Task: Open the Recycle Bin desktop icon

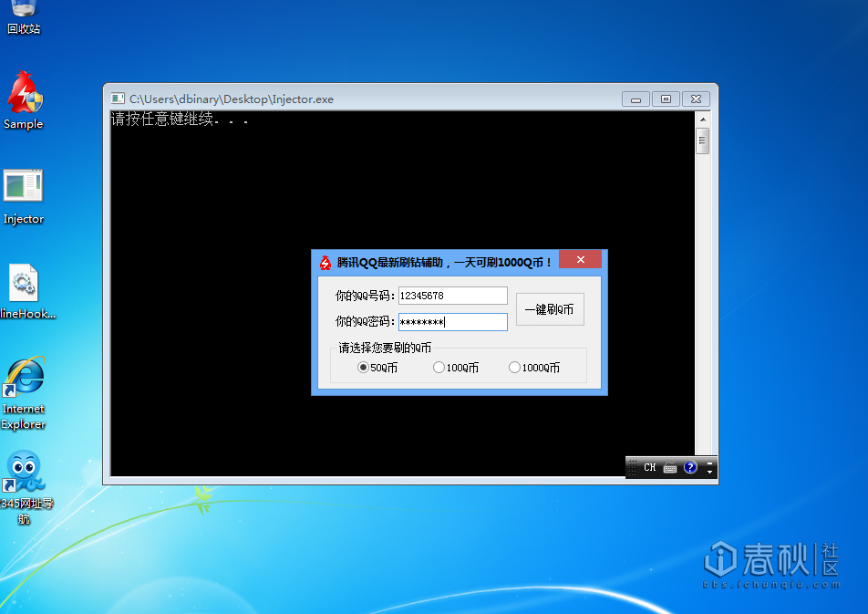Action: coord(24,17)
